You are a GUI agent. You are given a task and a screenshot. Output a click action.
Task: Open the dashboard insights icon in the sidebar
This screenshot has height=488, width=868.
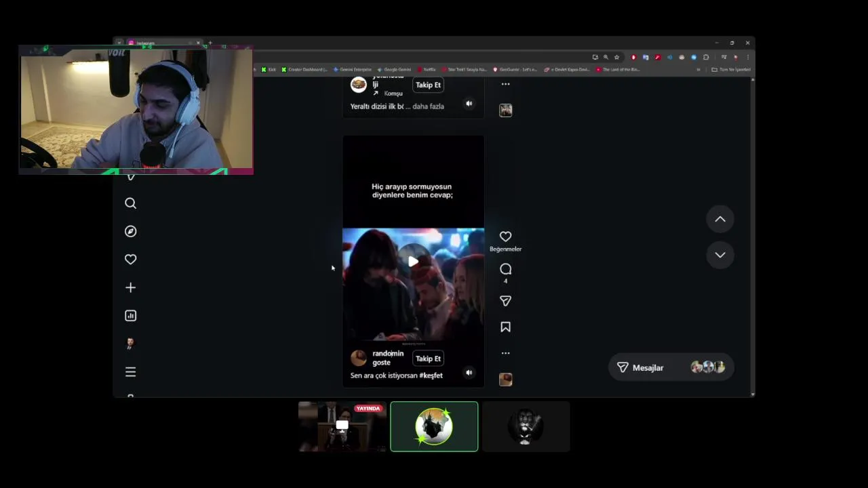tap(130, 315)
